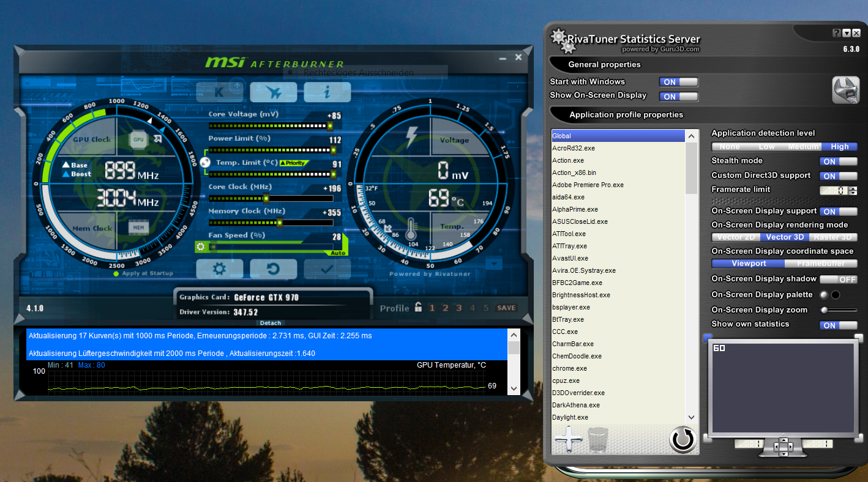The image size is (868, 482).
Task: Select Medium application detection level
Action: click(803, 147)
